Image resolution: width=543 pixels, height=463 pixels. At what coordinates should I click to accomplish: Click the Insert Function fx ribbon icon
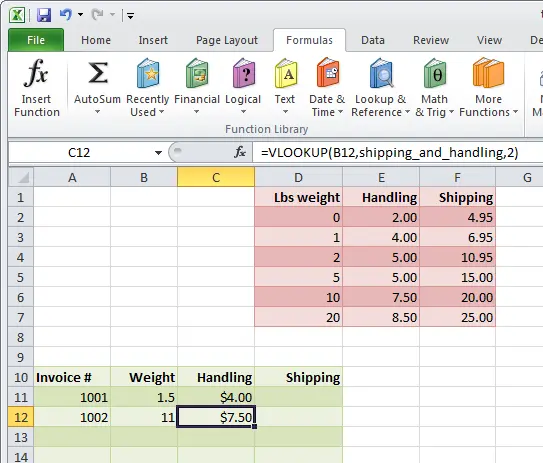pos(36,73)
